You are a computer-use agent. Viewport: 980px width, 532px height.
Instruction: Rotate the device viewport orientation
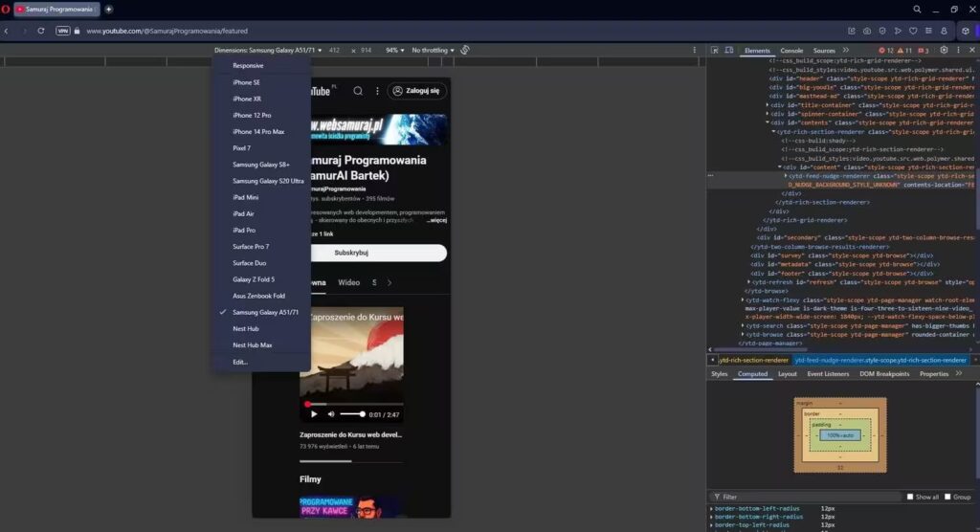[465, 50]
